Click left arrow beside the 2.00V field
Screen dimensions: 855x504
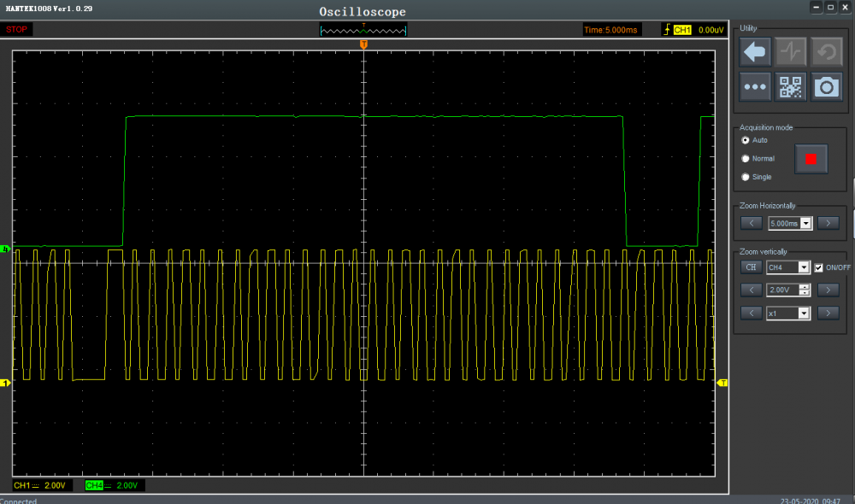tap(751, 290)
